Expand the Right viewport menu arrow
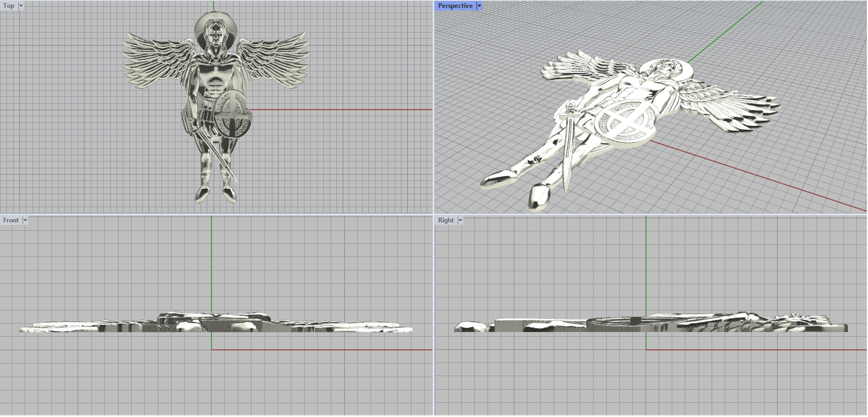 pyautogui.click(x=460, y=220)
